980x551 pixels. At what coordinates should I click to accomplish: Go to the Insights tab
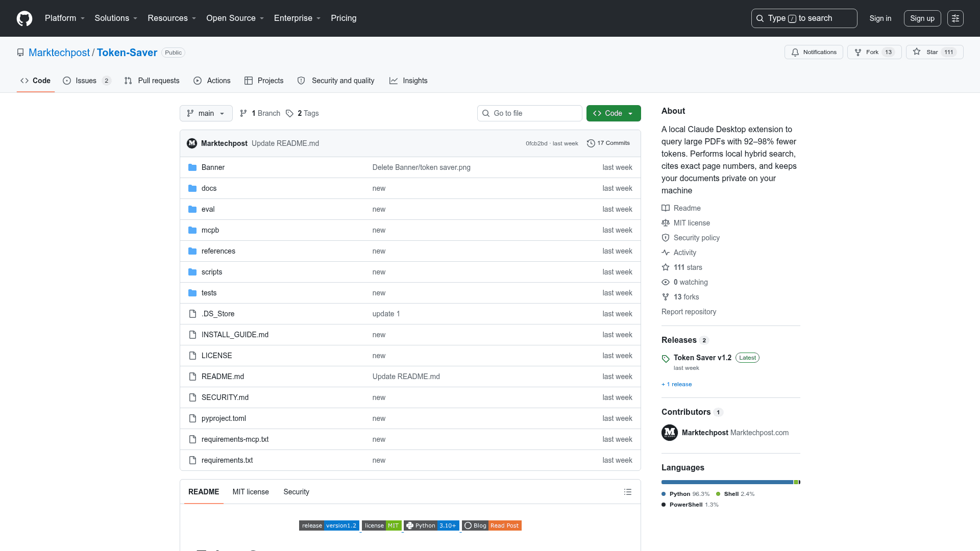[408, 81]
